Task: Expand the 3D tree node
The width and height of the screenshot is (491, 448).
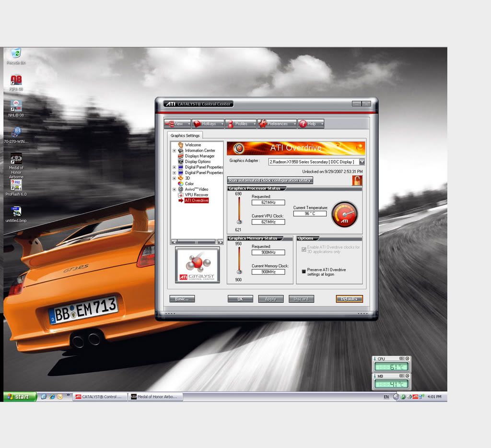Action: [174, 178]
